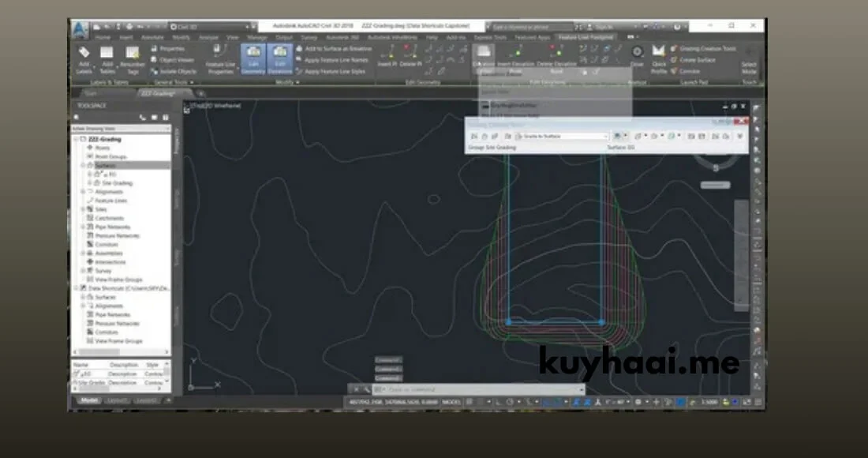Collapse the Grading Creation Tools toolbar chevron
Image resolution: width=868 pixels, height=458 pixels.
pyautogui.click(x=740, y=137)
